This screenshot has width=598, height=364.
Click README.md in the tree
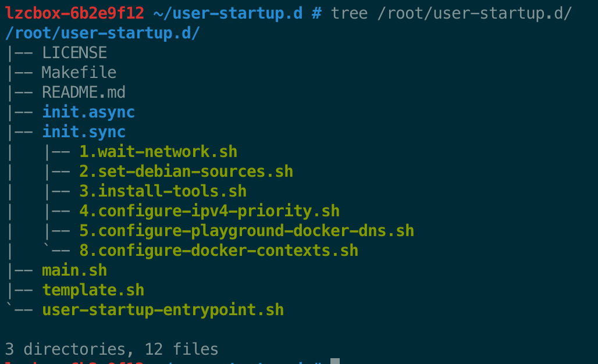84,92
